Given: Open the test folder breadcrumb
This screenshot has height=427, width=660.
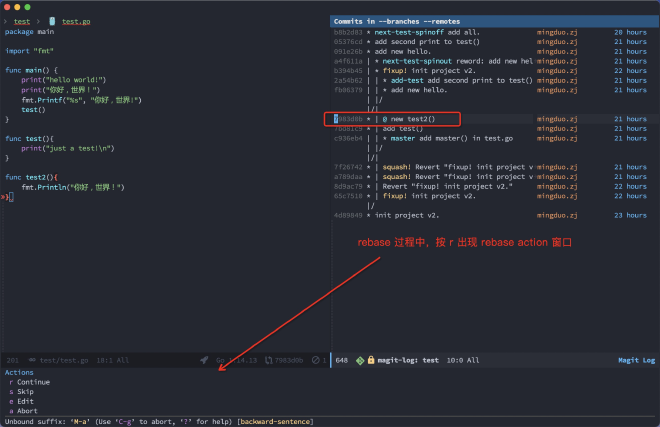Looking at the screenshot, I should (21, 20).
